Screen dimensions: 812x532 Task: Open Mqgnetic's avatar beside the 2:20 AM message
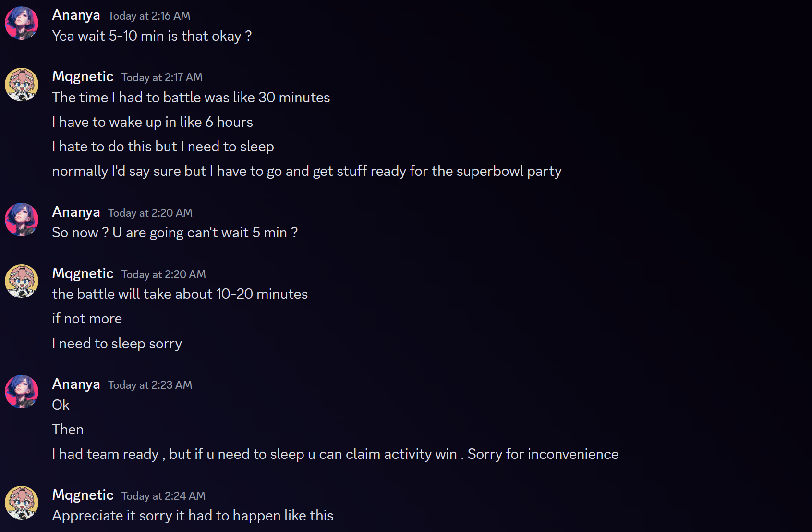click(22, 281)
